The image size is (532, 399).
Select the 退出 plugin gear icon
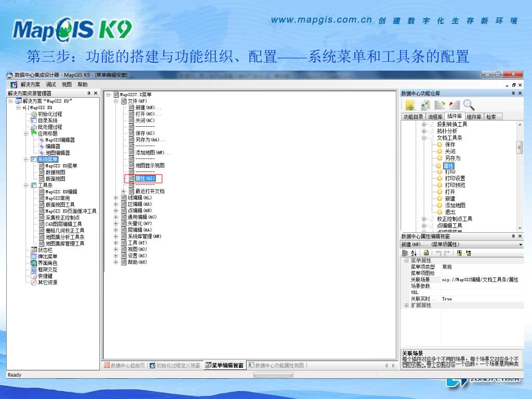pos(440,212)
